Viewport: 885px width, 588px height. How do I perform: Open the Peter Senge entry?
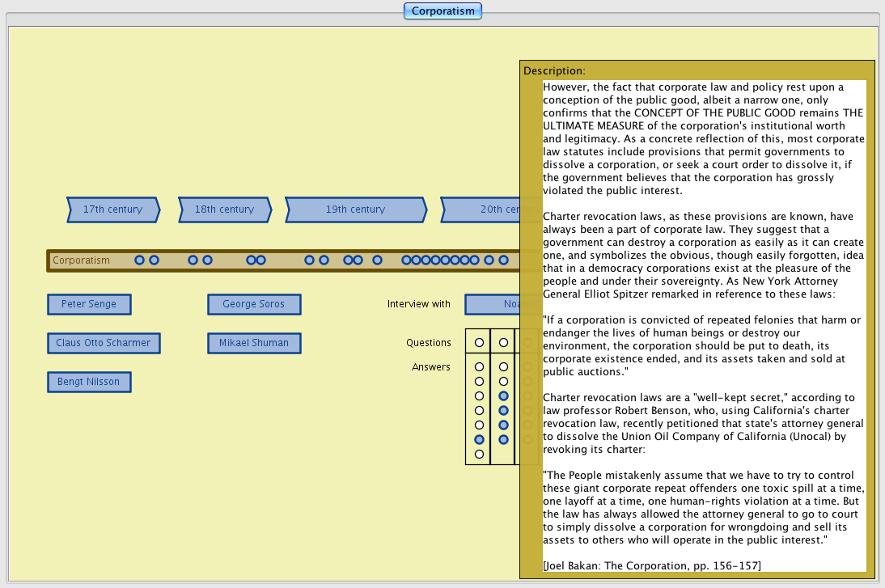coord(89,304)
